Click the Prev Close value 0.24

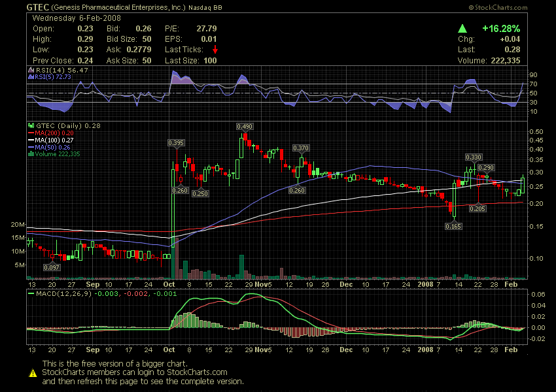[x=85, y=61]
